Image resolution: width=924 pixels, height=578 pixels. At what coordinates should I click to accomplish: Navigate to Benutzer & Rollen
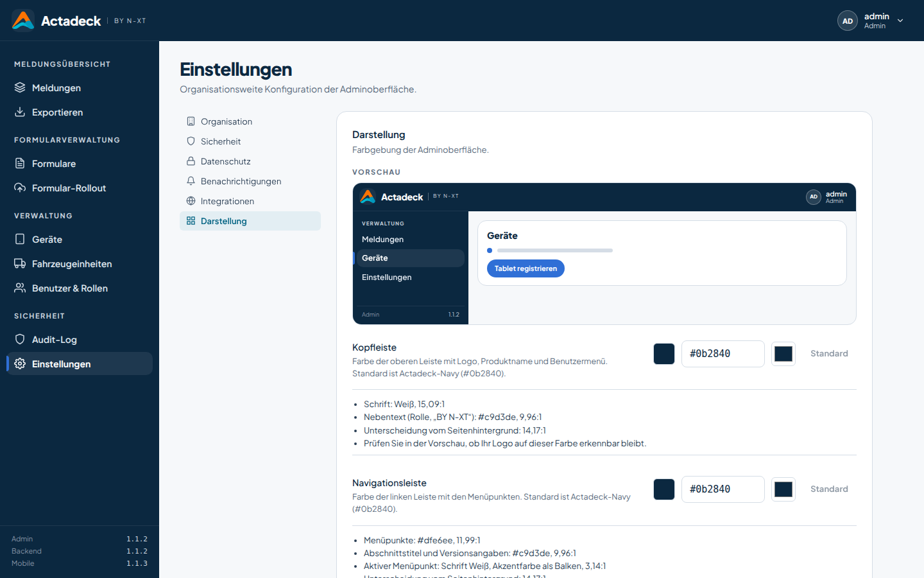(80, 288)
